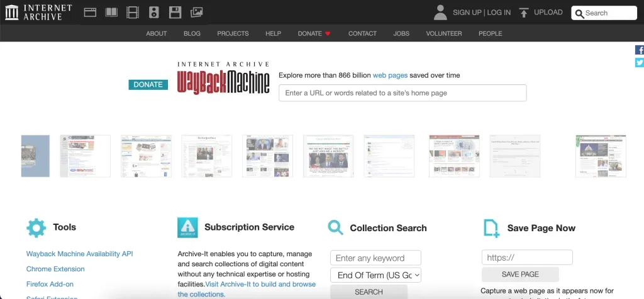Open the PROJECTS menu item
Viewport: 644px width, 299px height.
233,34
